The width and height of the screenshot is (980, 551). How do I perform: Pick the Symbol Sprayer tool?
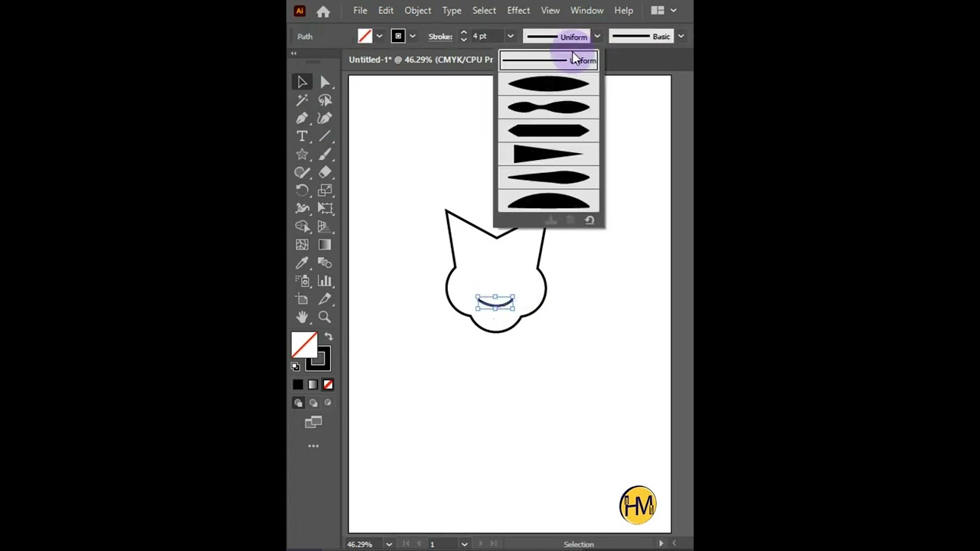(x=302, y=281)
